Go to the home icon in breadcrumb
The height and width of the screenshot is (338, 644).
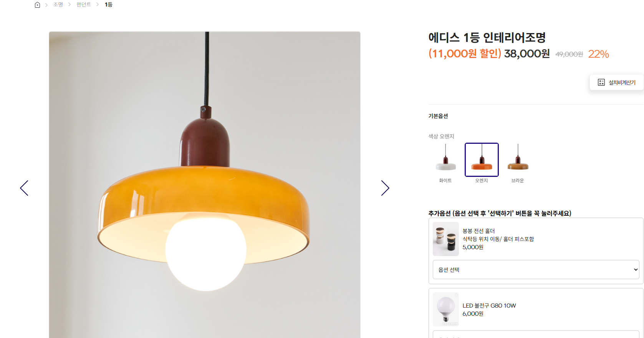(x=37, y=5)
